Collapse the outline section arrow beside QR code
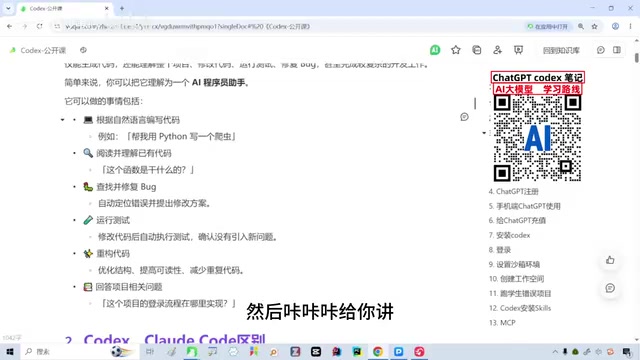The image size is (640, 360). [x=484, y=133]
